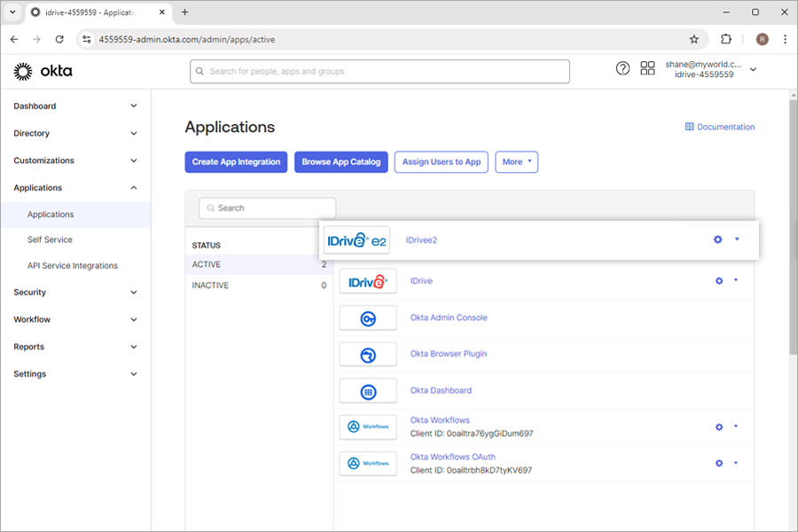The image size is (798, 532).
Task: Open the gear settings icon for IDrivee2
Action: pos(717,239)
